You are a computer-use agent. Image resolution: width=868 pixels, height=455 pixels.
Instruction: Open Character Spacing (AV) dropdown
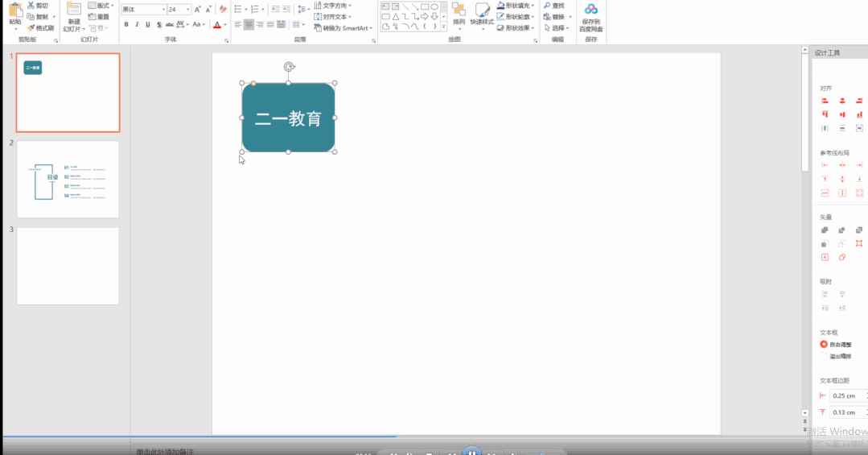(182, 24)
